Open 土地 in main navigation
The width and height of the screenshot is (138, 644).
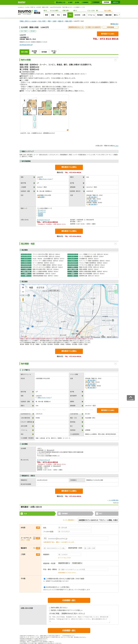pos(84,15)
